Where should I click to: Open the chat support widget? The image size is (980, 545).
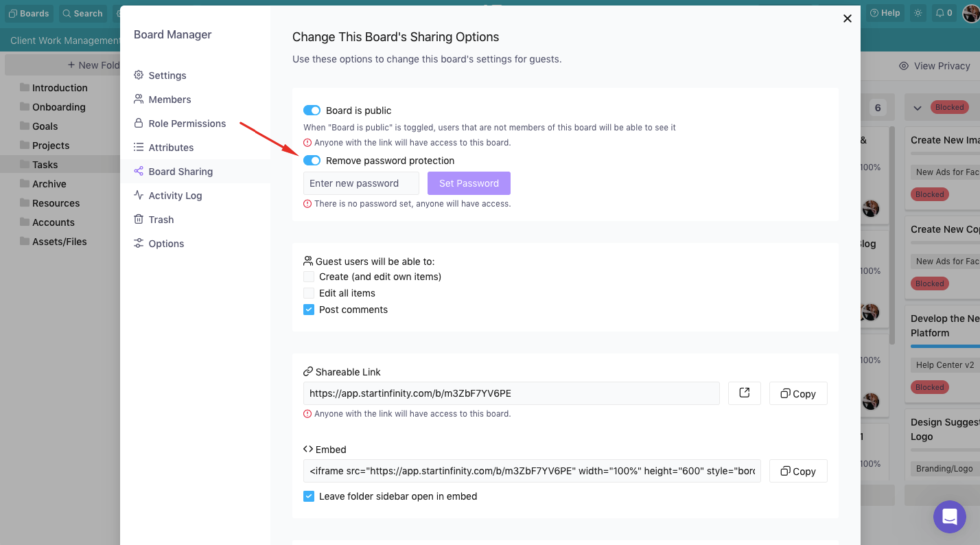(950, 517)
